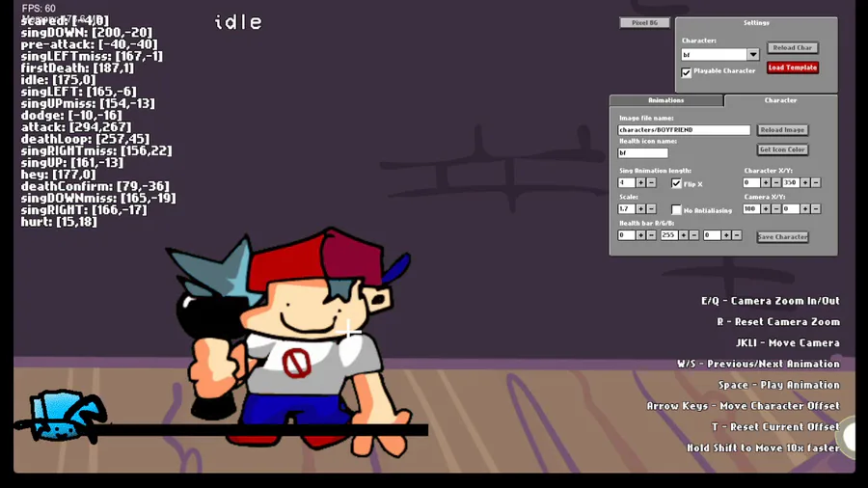Screen dimensions: 868x488
Task: Decrease Sing Animation length with minus
Action: 652,182
